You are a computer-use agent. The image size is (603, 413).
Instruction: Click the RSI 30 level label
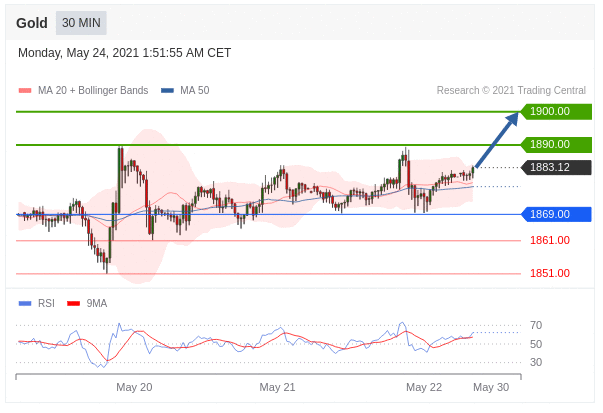pos(536,362)
